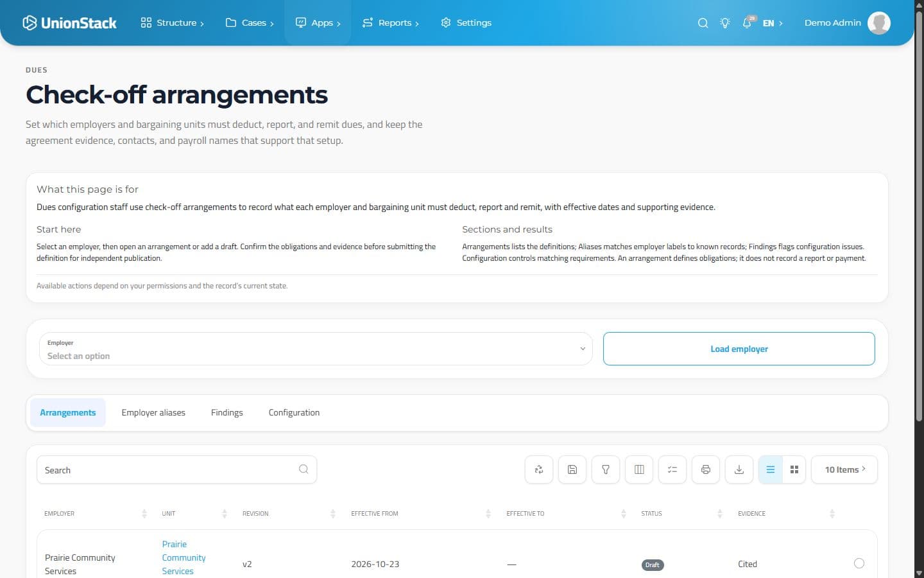Open the column chooser icon

point(639,469)
